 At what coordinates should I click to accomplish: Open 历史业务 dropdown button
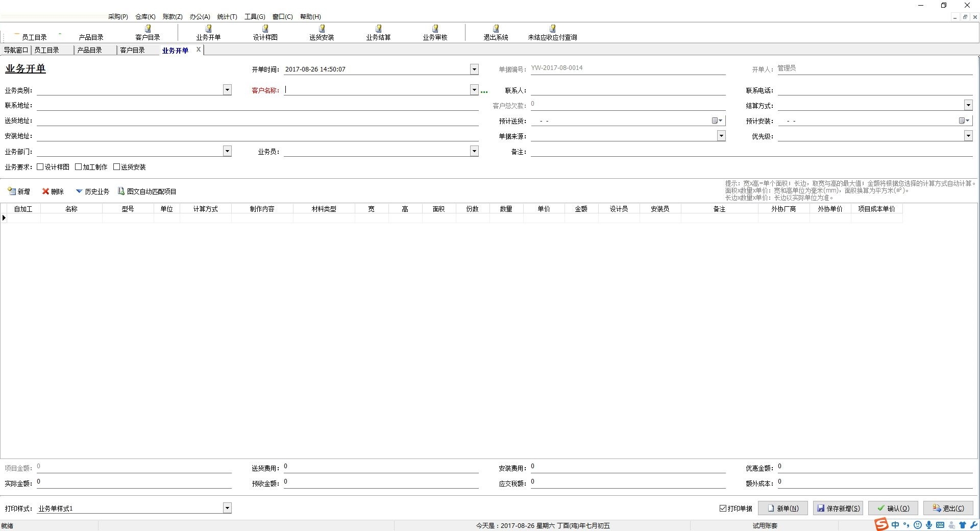(92, 191)
